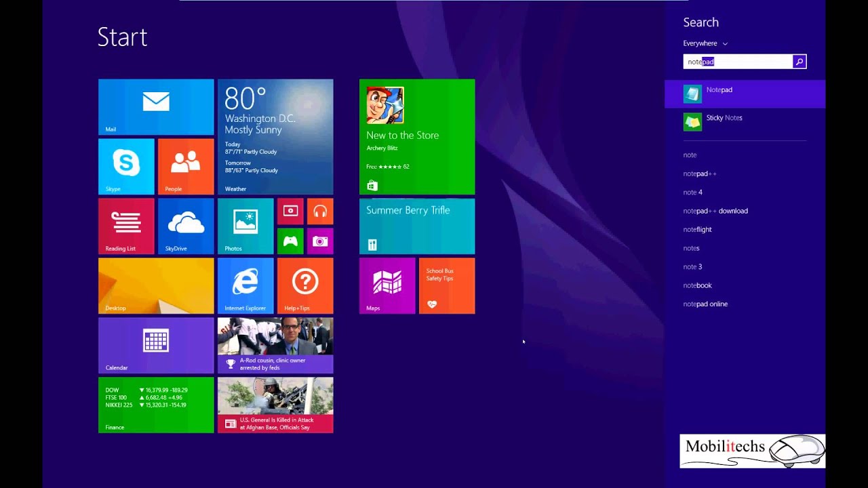This screenshot has height=488, width=868.
Task: Select the 'notes' search suggestion
Action: pos(691,248)
